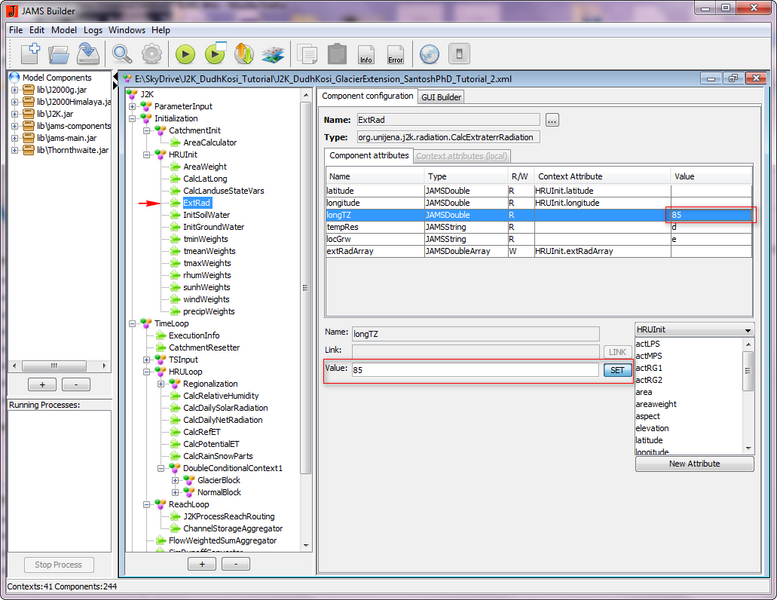Open the Model menu
The height and width of the screenshot is (600, 777).
[63, 30]
